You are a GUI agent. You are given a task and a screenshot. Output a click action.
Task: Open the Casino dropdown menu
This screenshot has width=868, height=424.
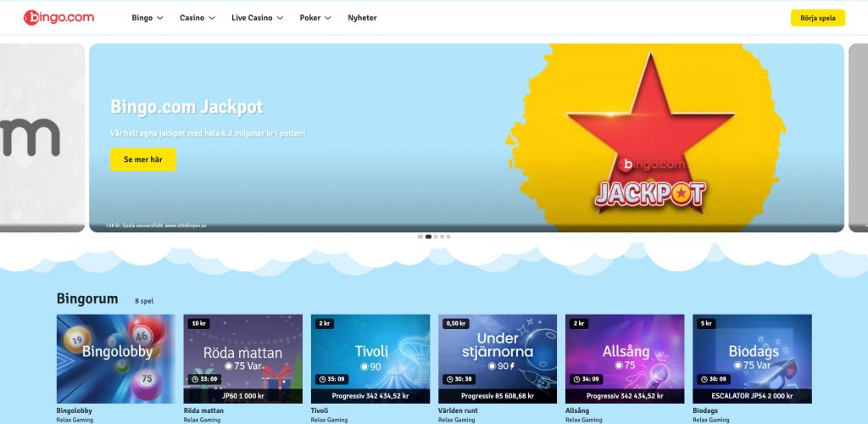click(x=198, y=18)
